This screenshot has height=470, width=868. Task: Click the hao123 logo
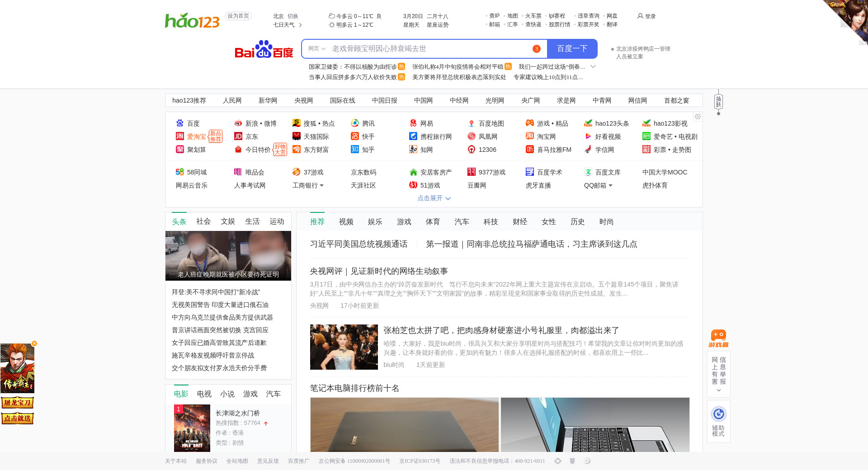pos(192,20)
